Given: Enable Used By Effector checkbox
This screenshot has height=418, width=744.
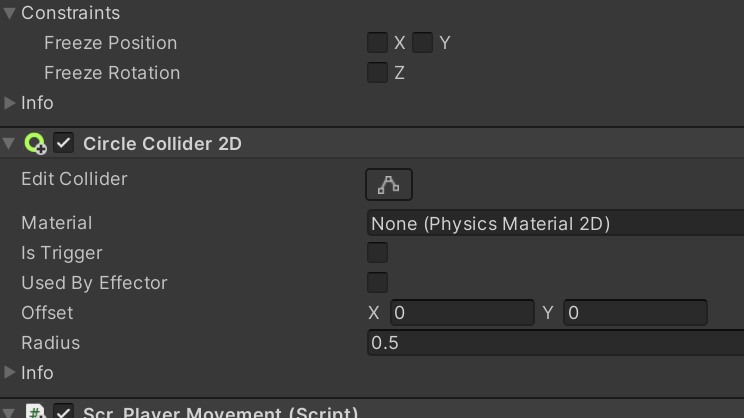Looking at the screenshot, I should [x=377, y=283].
